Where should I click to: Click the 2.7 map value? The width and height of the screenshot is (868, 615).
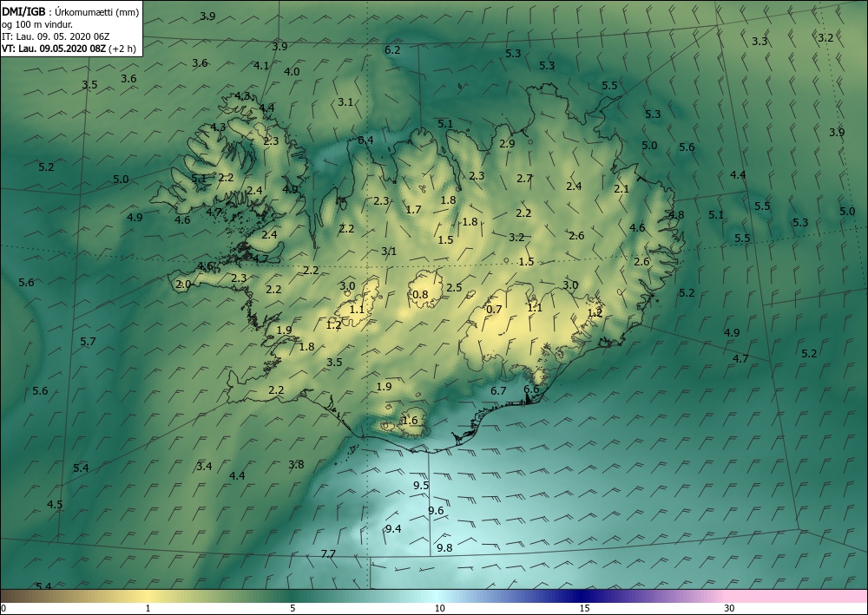tap(525, 179)
